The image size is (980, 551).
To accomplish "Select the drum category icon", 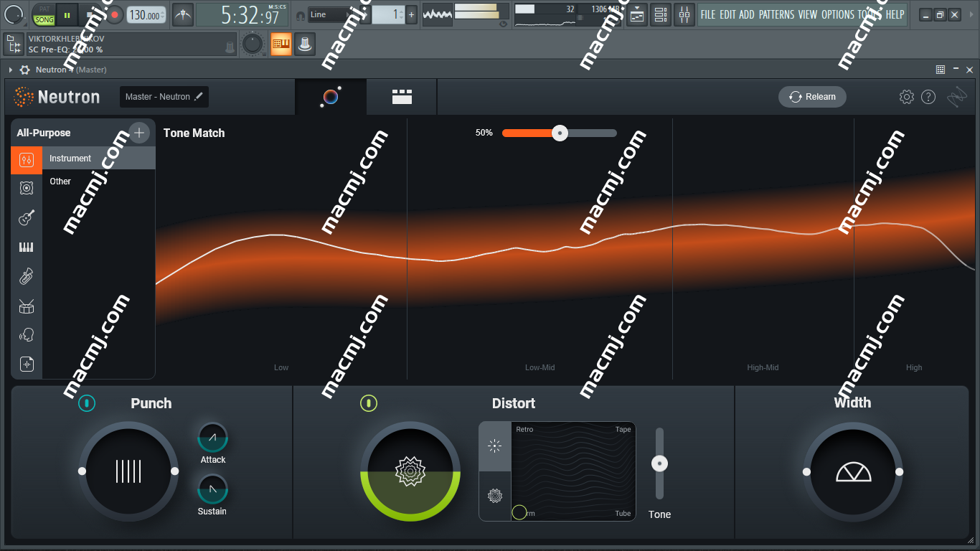I will tap(27, 306).
